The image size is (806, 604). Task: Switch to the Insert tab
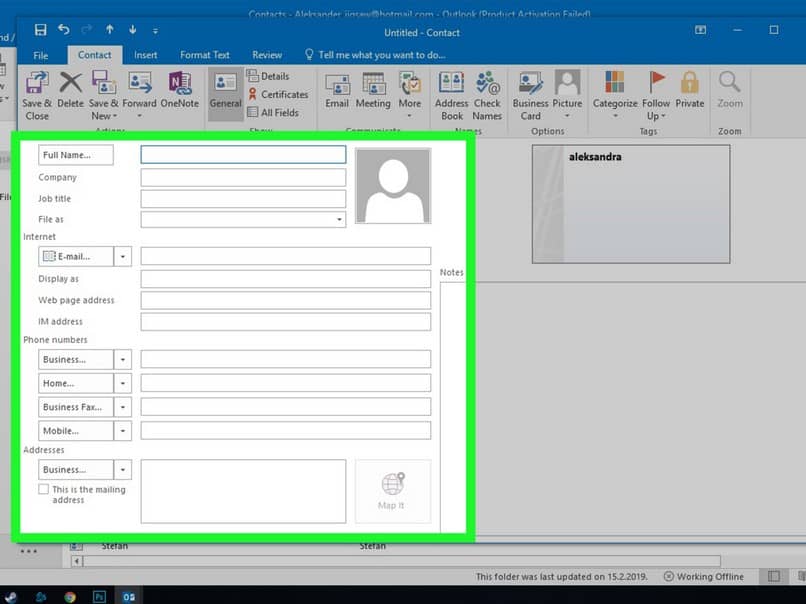146,55
